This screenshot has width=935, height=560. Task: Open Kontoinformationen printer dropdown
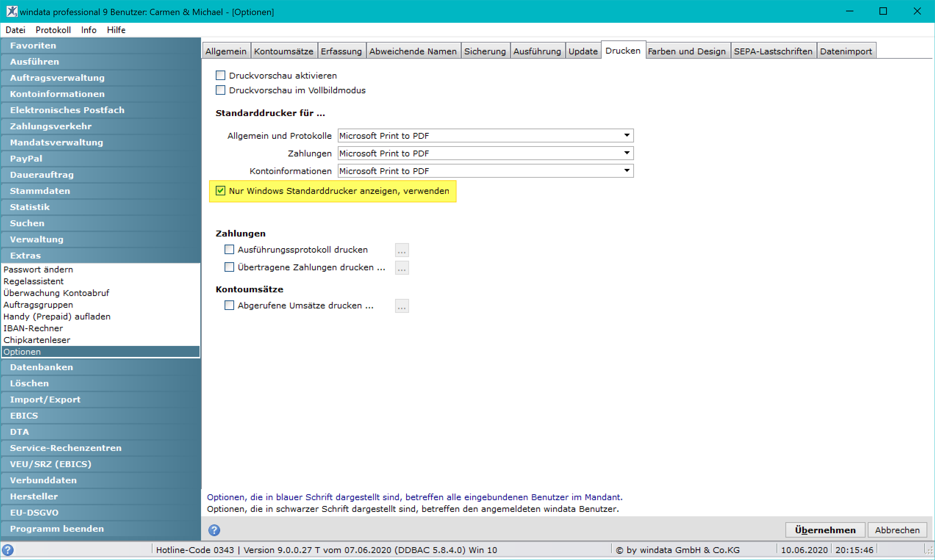[486, 171]
